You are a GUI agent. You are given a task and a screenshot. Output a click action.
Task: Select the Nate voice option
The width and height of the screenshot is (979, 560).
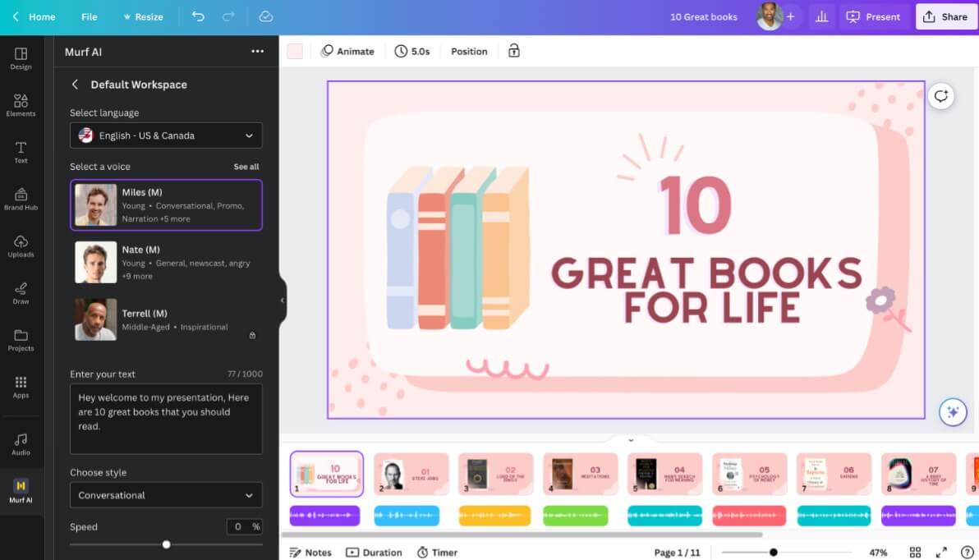(165, 262)
